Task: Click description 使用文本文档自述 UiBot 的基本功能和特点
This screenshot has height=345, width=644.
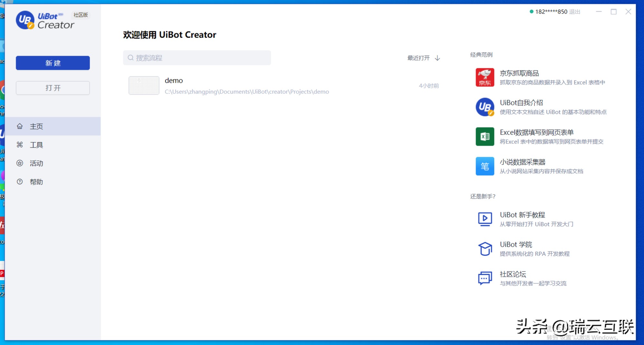Action: point(553,112)
